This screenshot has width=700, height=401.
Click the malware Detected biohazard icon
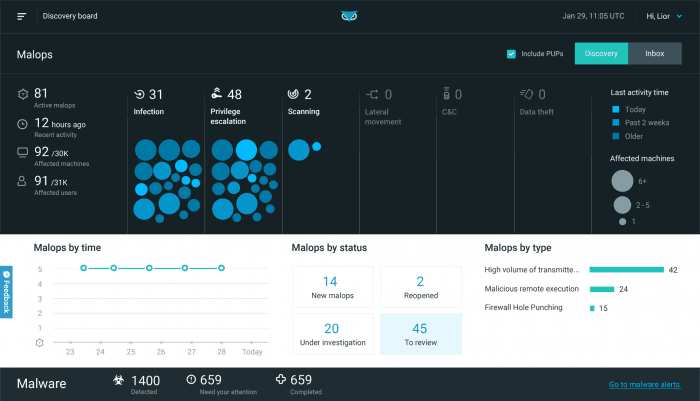pos(118,380)
